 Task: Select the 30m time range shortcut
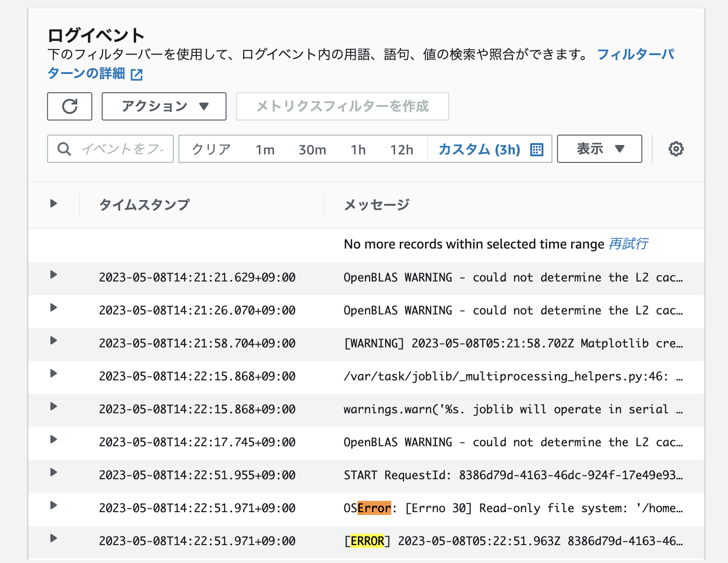point(313,149)
